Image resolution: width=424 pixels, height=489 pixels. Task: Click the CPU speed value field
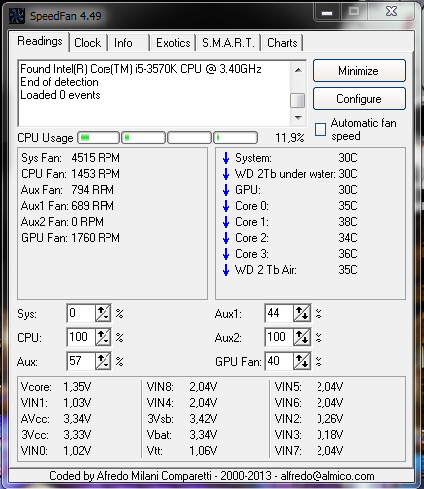(x=81, y=337)
